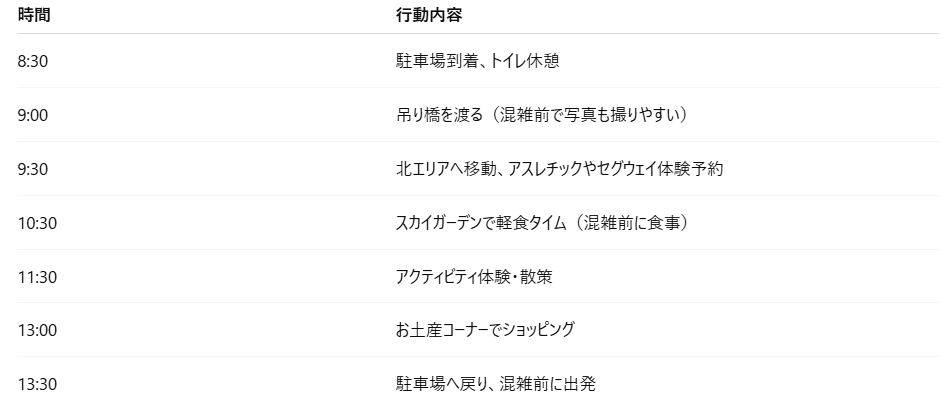The width and height of the screenshot is (949, 406).
Task: Select the 9:00 time cell
Action: point(33,115)
